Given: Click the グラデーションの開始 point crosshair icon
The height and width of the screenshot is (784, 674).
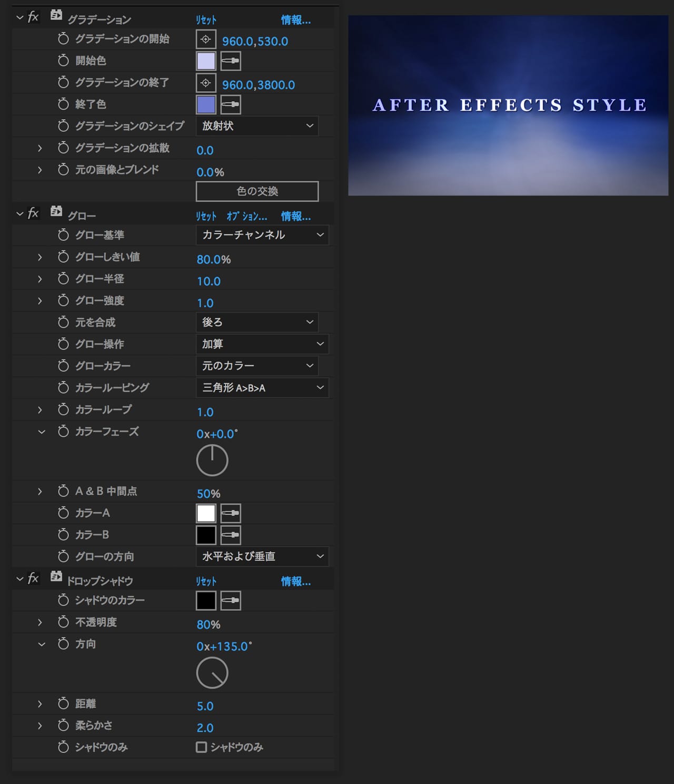Looking at the screenshot, I should coord(206,40).
